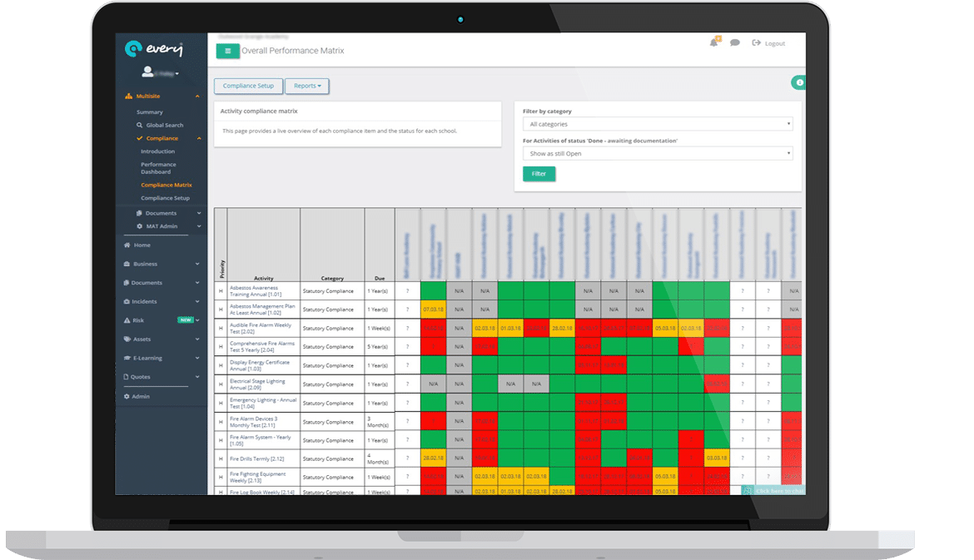The height and width of the screenshot is (560, 974).
Task: Click the notifications bell icon
Action: pos(713,43)
